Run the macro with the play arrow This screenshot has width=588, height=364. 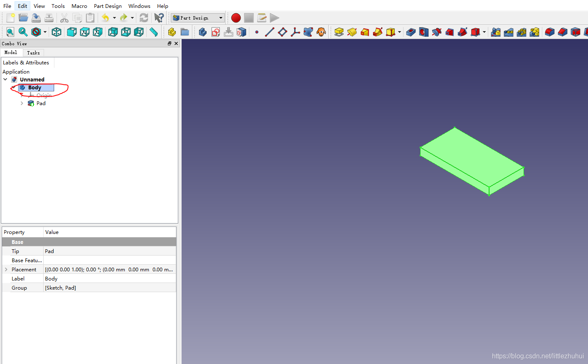[274, 18]
